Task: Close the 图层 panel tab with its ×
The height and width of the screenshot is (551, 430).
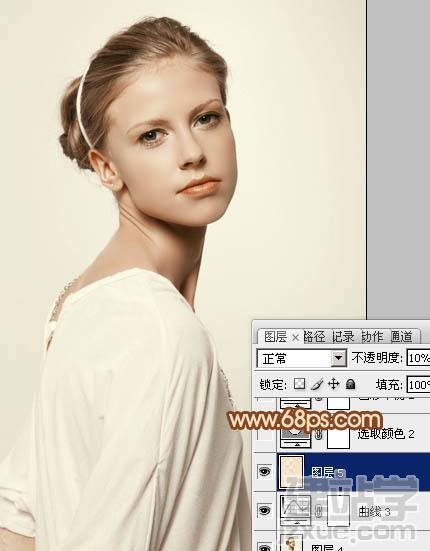Action: [x=295, y=338]
